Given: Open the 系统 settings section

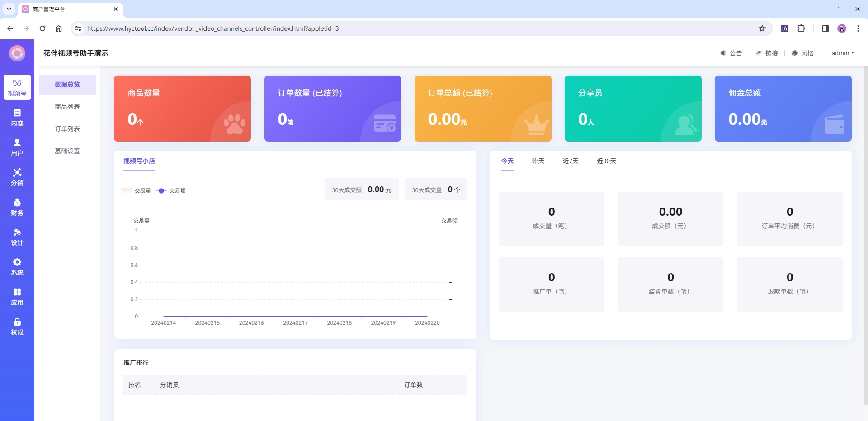Looking at the screenshot, I should (17, 267).
